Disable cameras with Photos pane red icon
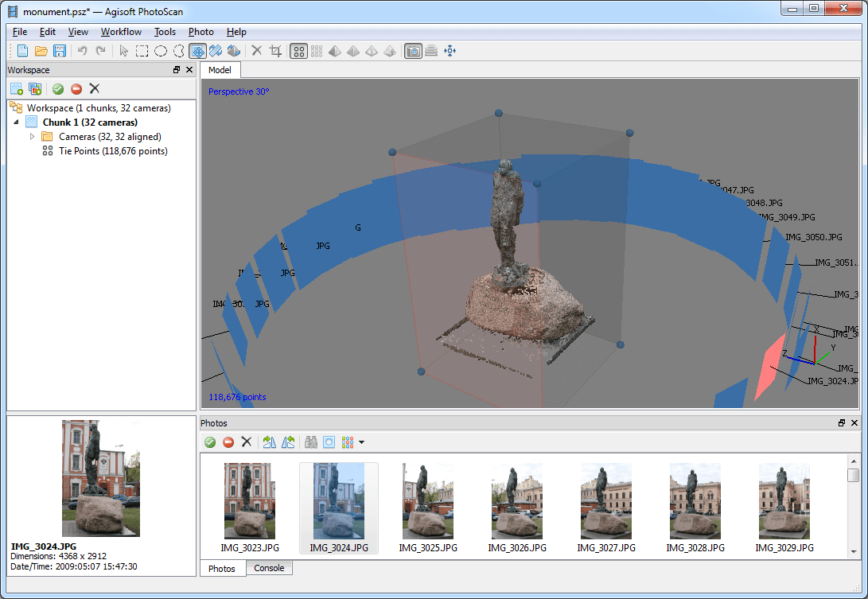The image size is (868, 599). [228, 441]
